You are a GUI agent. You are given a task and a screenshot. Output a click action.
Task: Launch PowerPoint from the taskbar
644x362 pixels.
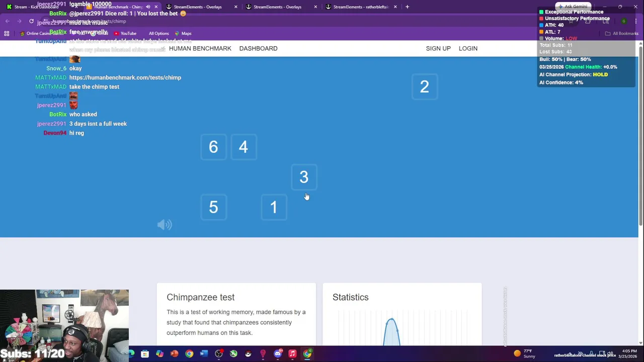click(x=174, y=354)
